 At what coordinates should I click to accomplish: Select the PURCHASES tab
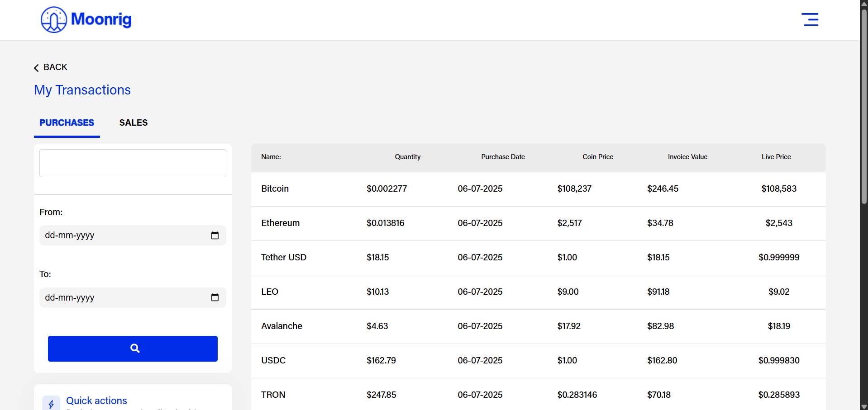point(67,123)
